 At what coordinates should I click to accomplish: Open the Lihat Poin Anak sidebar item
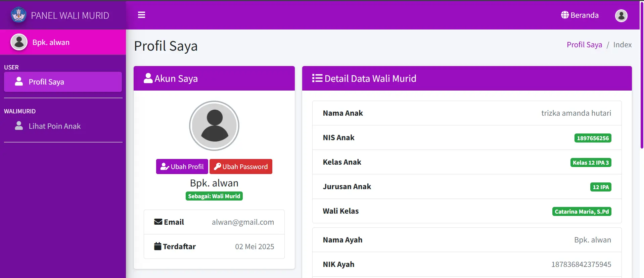click(x=63, y=126)
